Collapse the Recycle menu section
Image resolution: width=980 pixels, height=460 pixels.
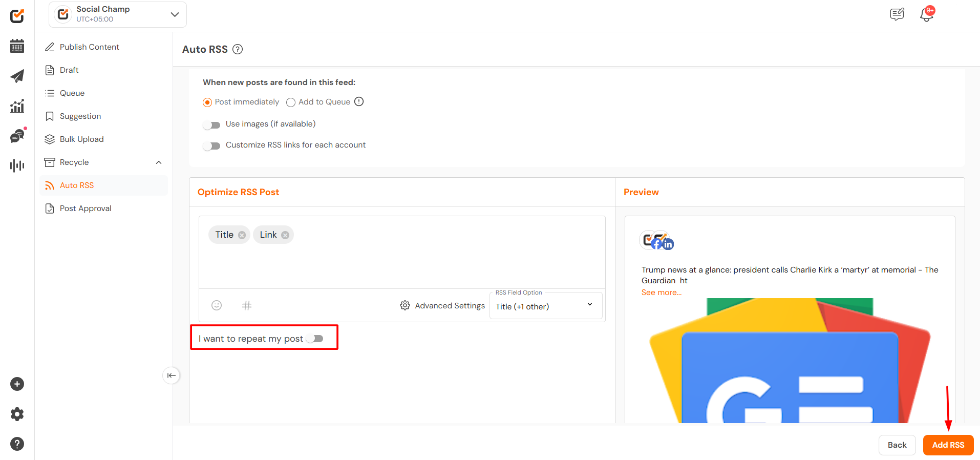click(159, 162)
